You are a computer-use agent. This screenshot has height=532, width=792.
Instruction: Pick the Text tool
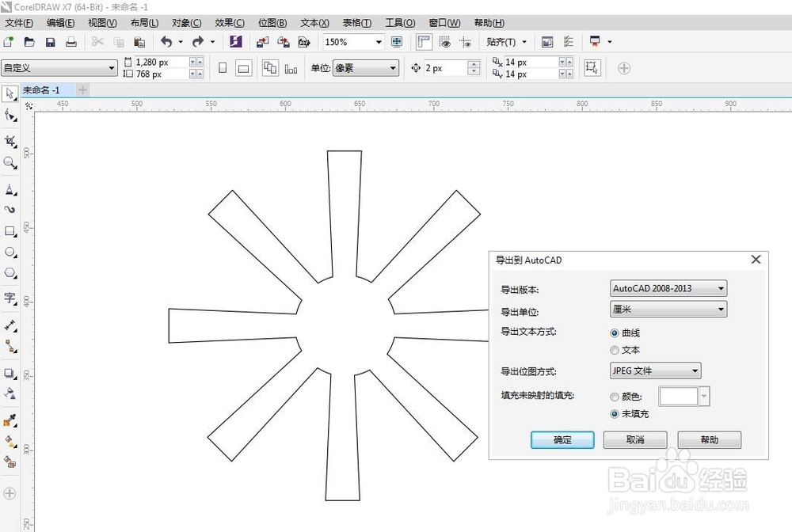click(x=10, y=299)
